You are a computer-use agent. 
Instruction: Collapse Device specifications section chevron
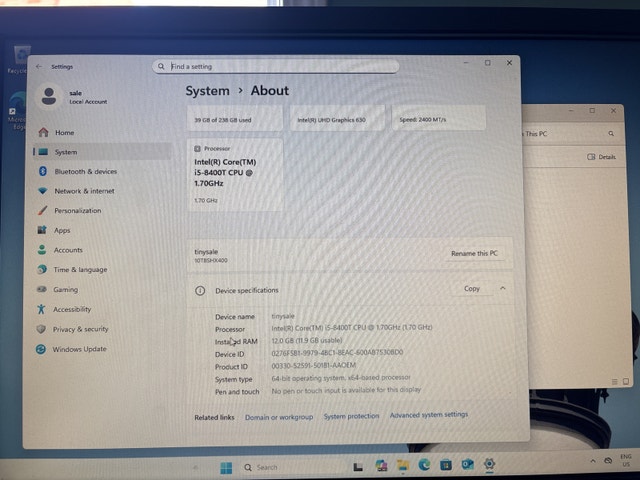pyautogui.click(x=502, y=288)
